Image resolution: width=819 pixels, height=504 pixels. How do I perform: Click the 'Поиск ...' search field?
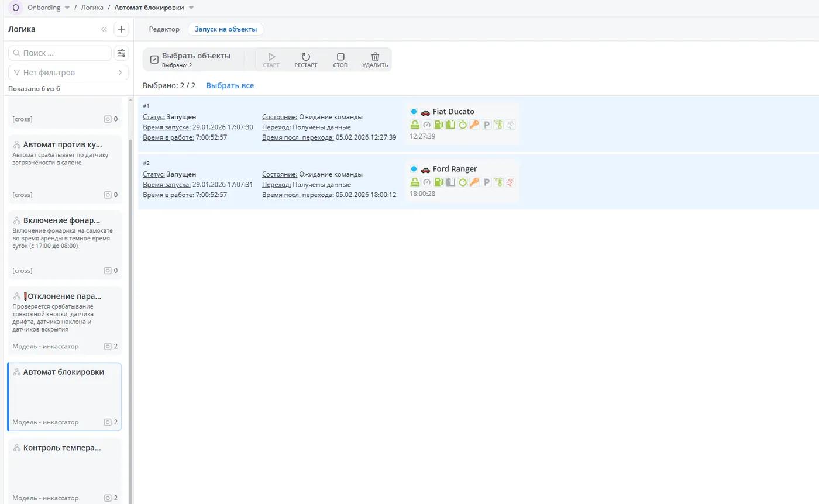[x=60, y=53]
